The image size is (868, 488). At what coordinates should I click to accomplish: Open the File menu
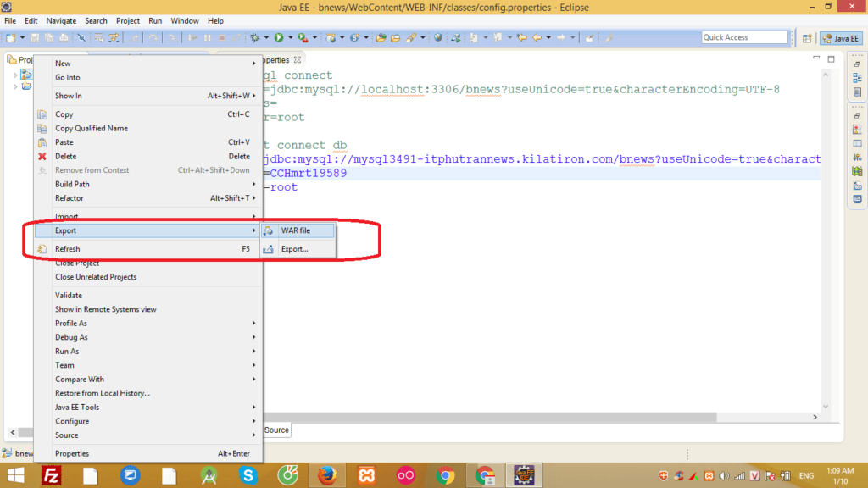(10, 21)
